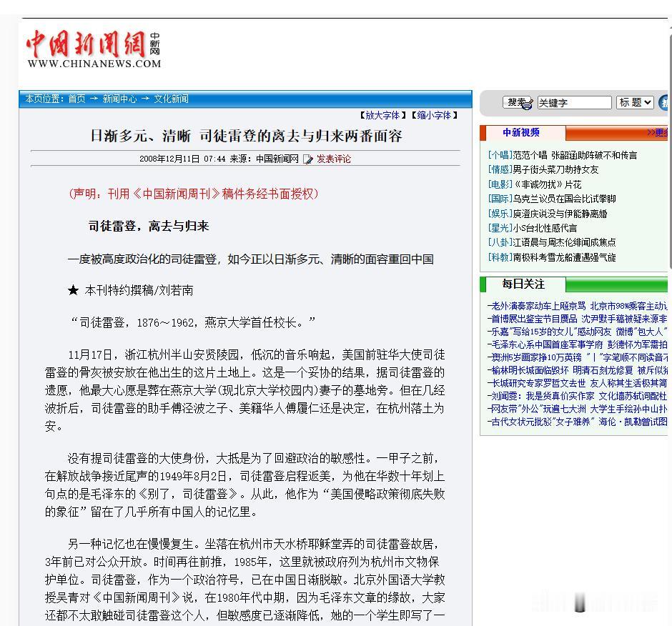The image size is (672, 626).
Task: Click the 关键字 keyword input field
Action: [574, 102]
